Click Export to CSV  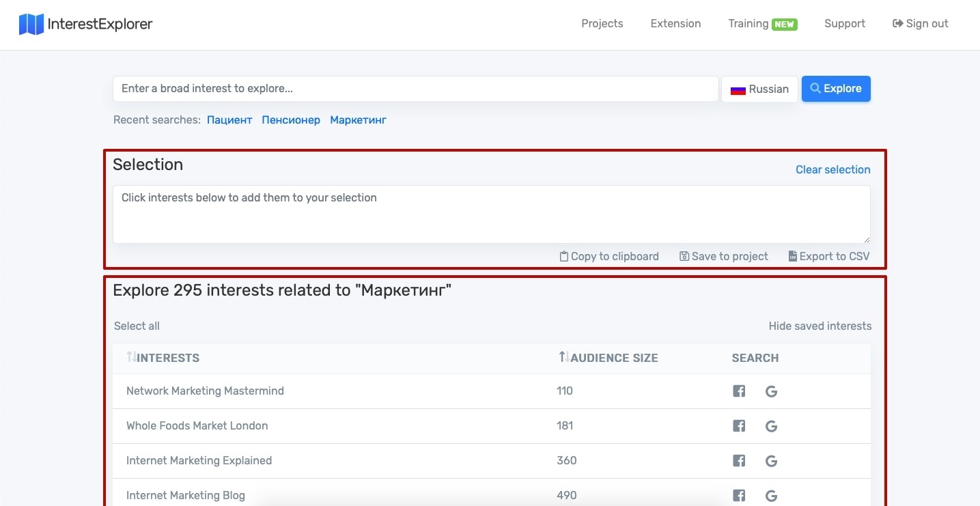829,257
